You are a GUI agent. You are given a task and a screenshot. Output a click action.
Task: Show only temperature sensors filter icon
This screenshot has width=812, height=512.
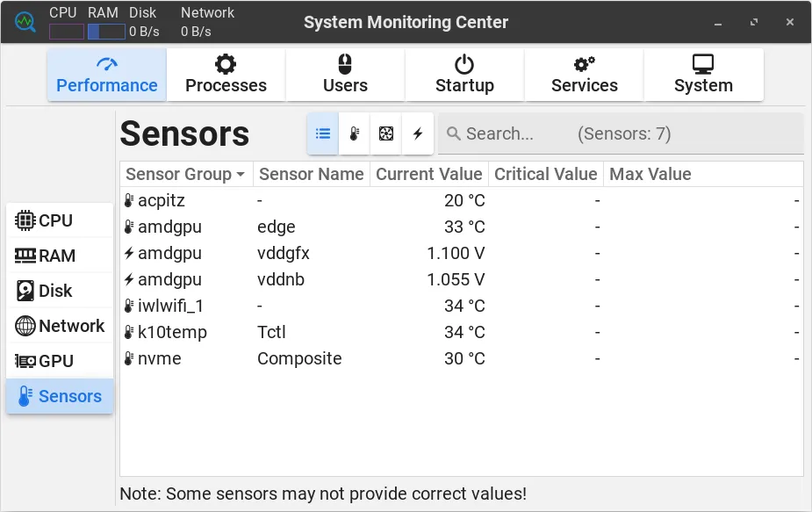point(354,133)
